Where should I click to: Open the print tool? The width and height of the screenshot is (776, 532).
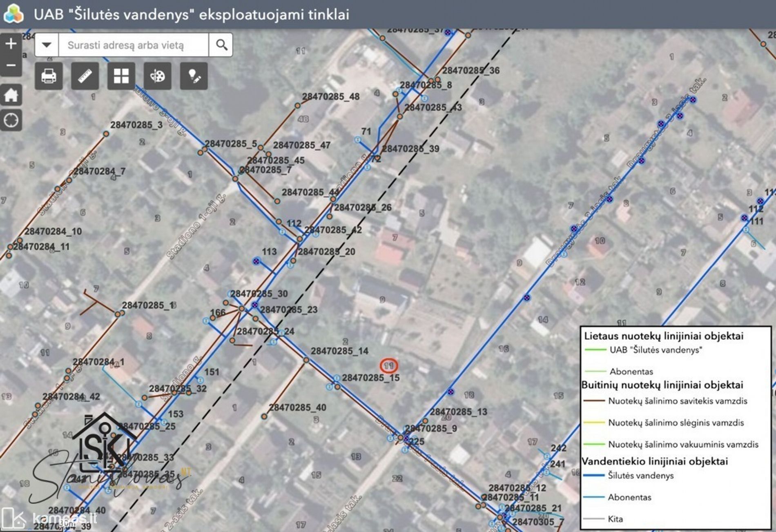49,76
